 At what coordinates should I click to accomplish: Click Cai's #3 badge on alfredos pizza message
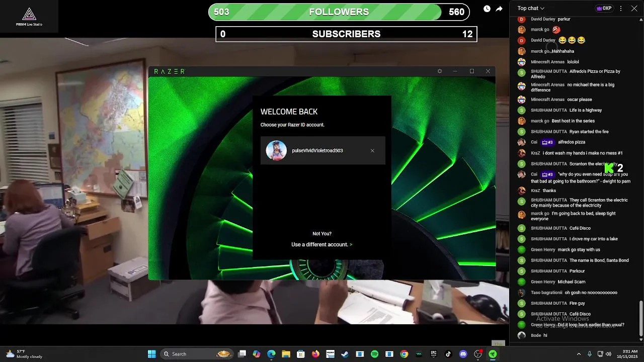coord(547,142)
